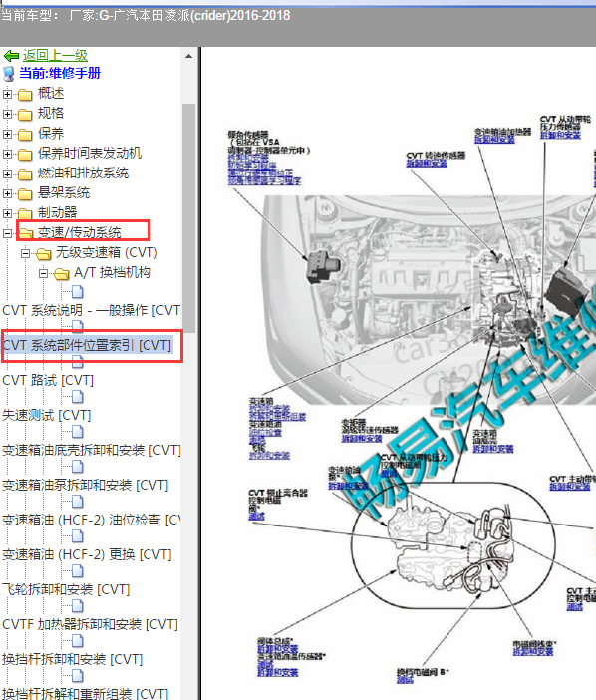Click the A/T 换档机构 folder icon
596x700 pixels.
61,273
